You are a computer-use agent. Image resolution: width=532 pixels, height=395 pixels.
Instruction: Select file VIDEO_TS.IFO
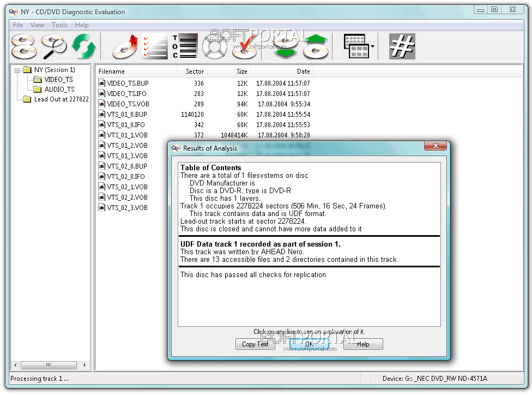126,93
